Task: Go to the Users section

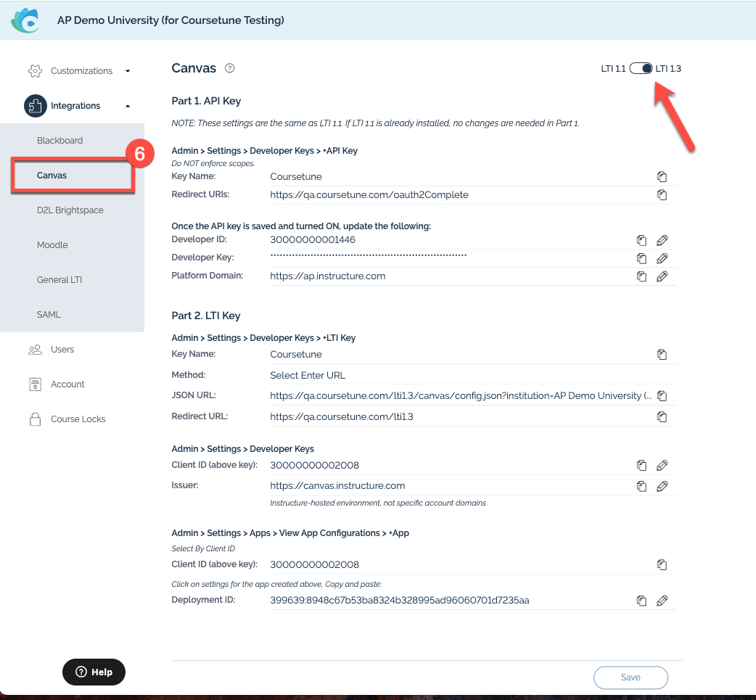Action: coord(62,350)
